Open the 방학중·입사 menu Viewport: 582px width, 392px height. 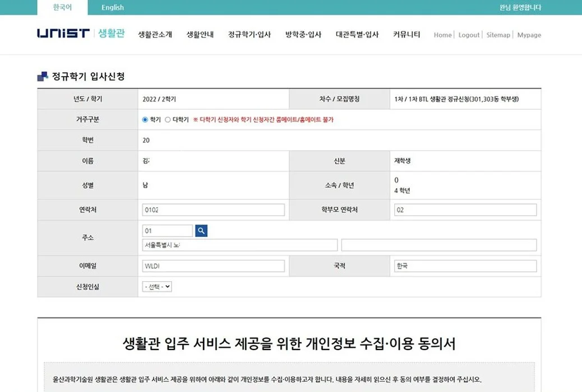tap(303, 35)
